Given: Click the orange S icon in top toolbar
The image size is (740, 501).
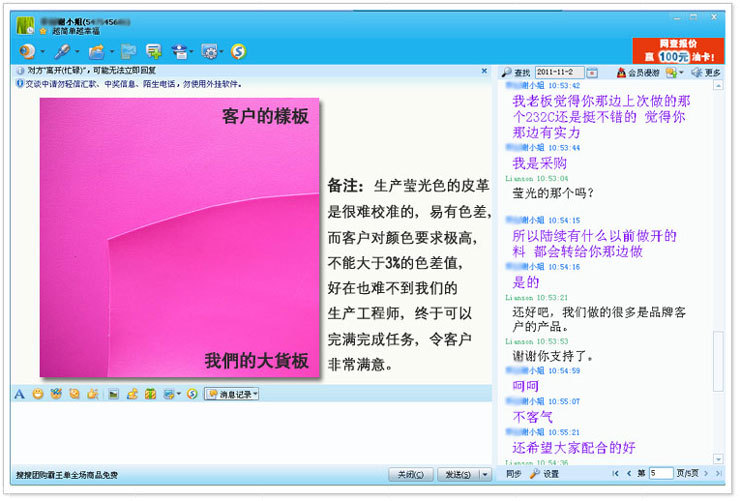Looking at the screenshot, I should pyautogui.click(x=239, y=50).
